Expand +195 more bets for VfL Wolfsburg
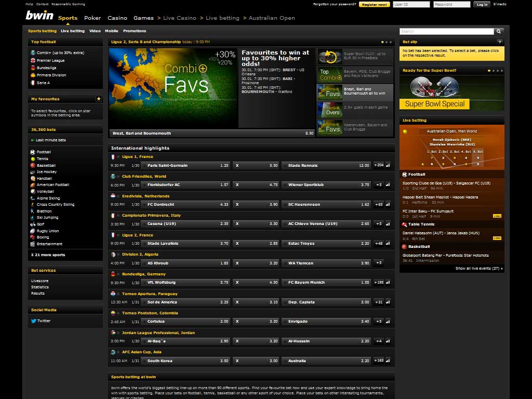 [x=379, y=282]
